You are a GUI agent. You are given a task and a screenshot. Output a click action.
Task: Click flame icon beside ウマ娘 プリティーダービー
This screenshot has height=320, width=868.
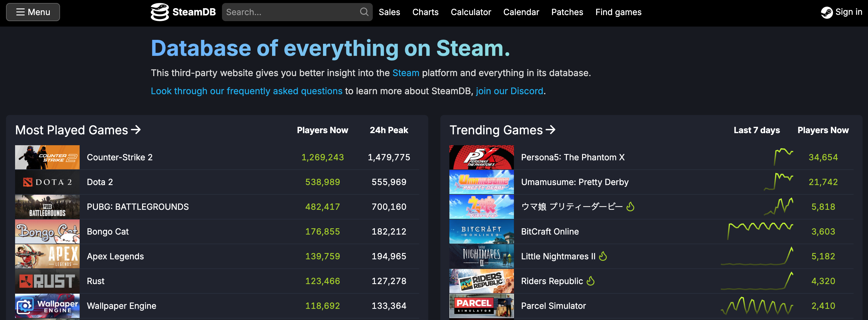[x=630, y=206]
